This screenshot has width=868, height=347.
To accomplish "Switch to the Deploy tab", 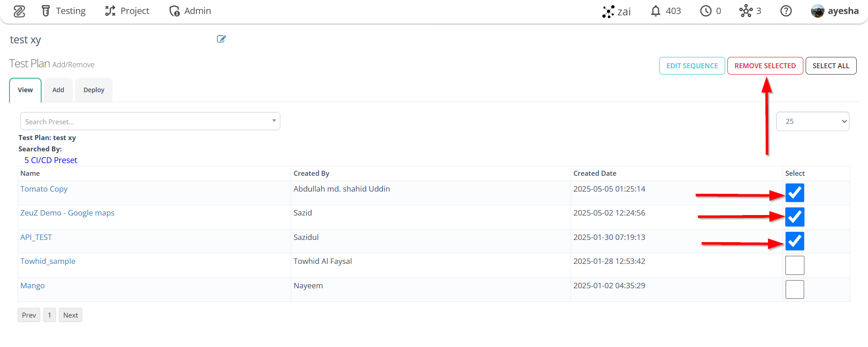I will [94, 90].
